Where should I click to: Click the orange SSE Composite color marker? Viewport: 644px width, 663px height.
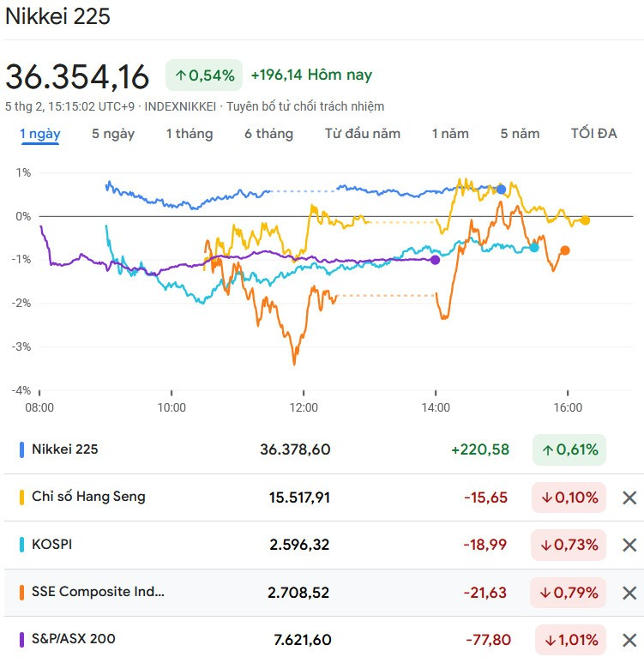point(21,593)
